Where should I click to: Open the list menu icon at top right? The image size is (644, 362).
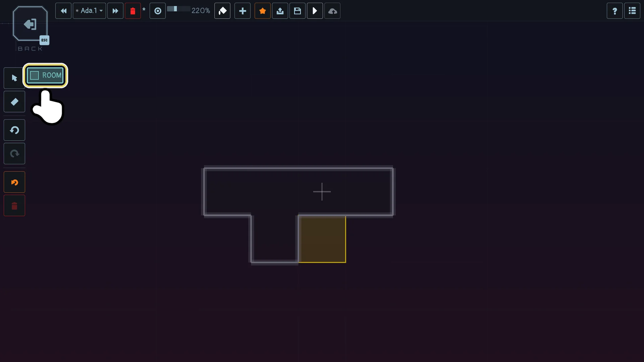coord(632,11)
